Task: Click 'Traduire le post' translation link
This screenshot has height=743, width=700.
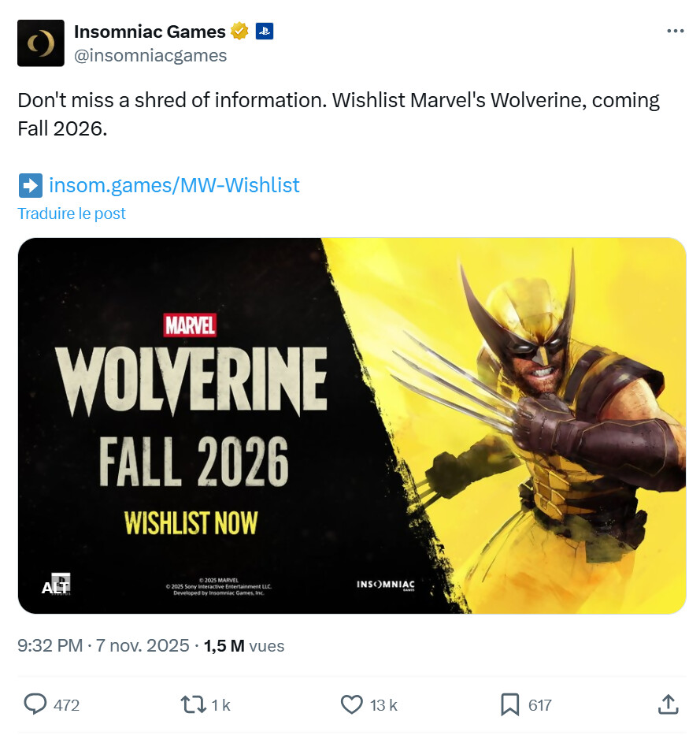Action: (x=72, y=214)
